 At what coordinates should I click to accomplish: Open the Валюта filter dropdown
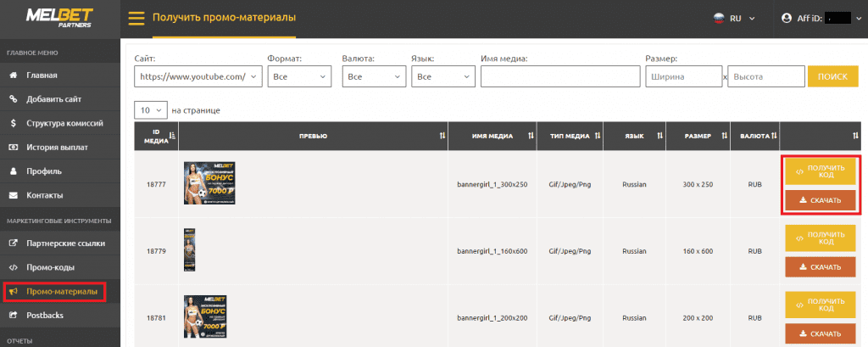coord(374,77)
